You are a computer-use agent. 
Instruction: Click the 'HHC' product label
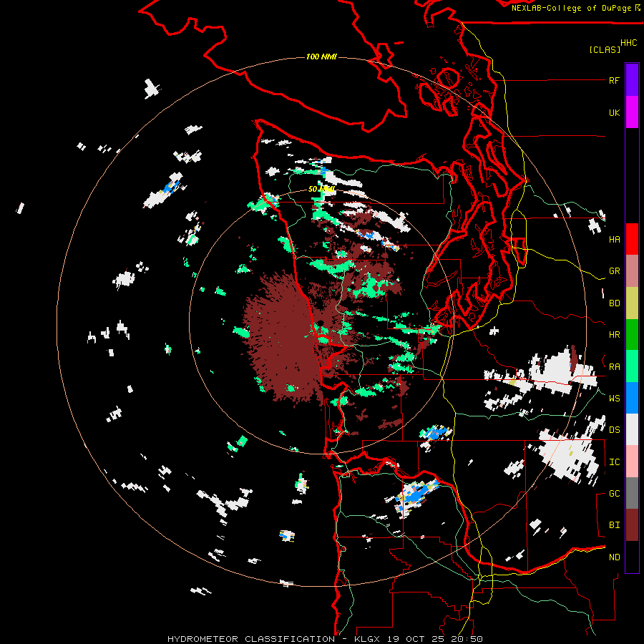click(x=629, y=43)
